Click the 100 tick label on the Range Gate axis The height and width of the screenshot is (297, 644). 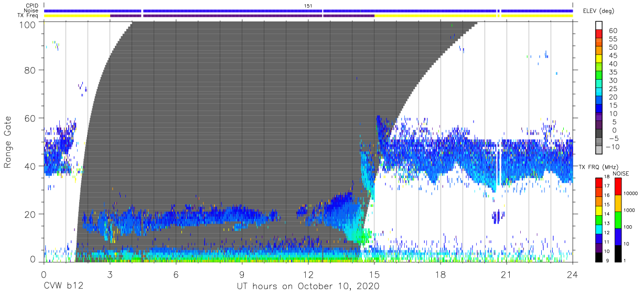click(27, 24)
